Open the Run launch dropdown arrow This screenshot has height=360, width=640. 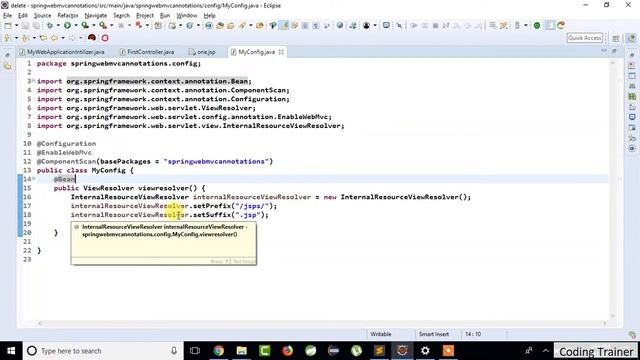pos(76,25)
